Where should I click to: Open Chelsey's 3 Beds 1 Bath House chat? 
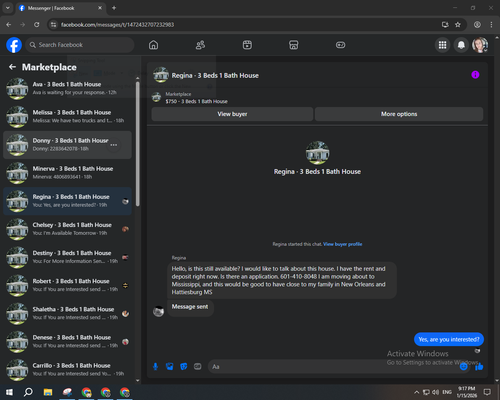coord(68,229)
